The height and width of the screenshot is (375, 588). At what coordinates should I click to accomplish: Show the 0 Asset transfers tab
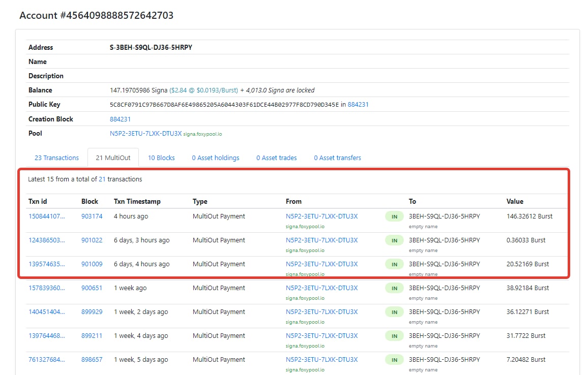[x=337, y=158]
